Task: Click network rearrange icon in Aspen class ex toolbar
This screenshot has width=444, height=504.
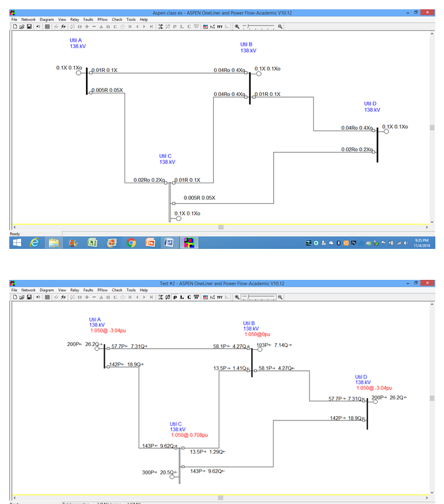Action: (160, 27)
